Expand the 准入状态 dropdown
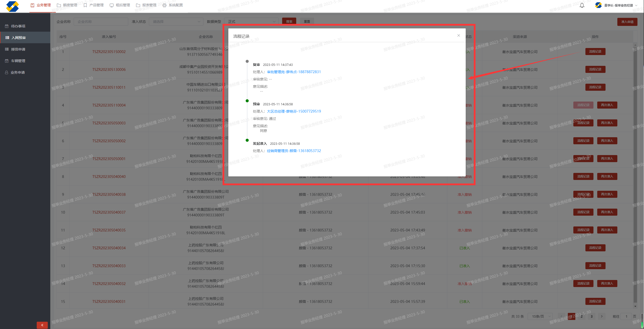 (x=176, y=22)
